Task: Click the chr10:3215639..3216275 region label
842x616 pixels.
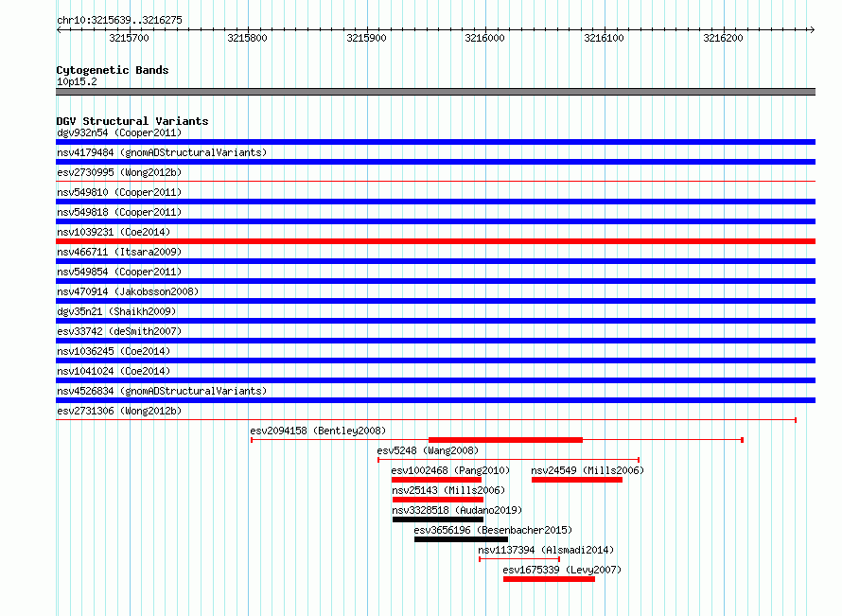Action: point(120,20)
